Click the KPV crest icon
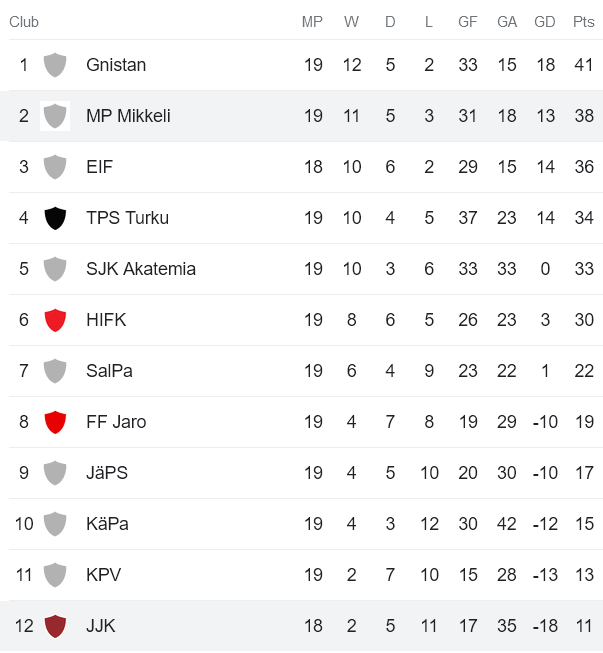603x653 pixels. click(55, 575)
